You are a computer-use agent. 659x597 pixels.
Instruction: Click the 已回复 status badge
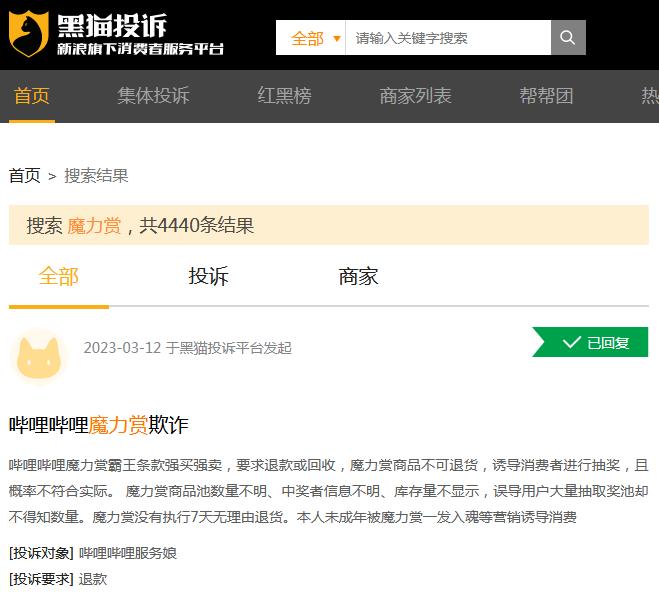tap(590, 342)
